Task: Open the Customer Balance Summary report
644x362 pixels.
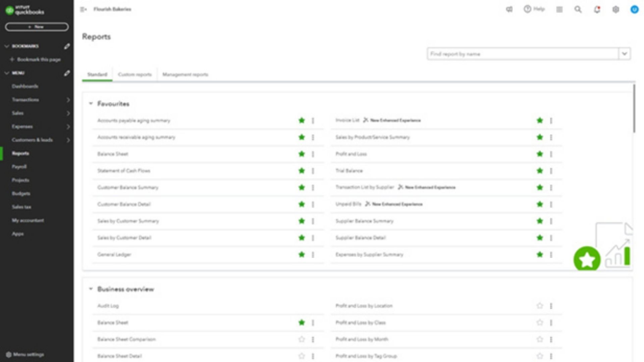Action: click(128, 187)
